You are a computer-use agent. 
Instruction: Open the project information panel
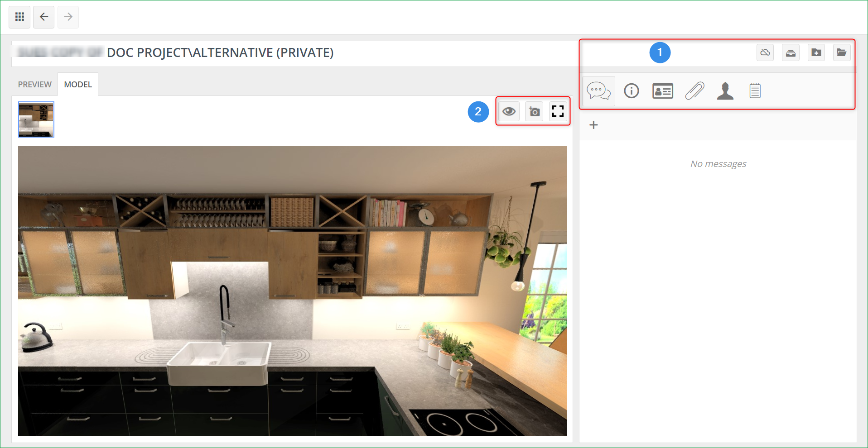click(632, 91)
